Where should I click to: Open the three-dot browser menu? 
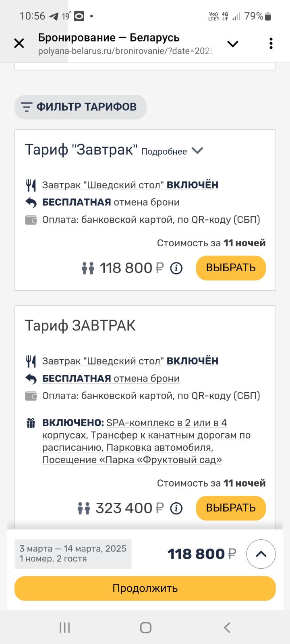pos(271,43)
